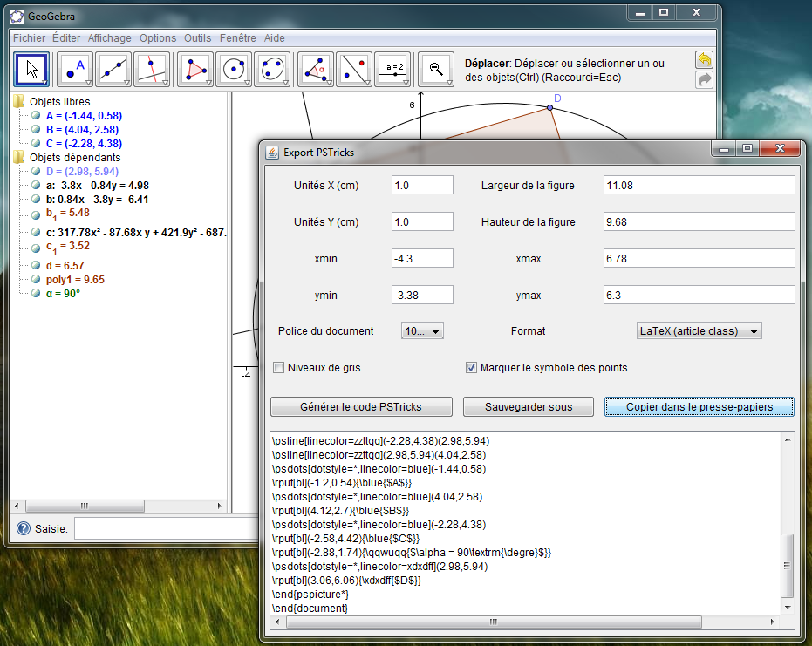Click the algebra panel horizontal scrollbar thumb
The width and height of the screenshot is (812, 646).
pos(85,506)
